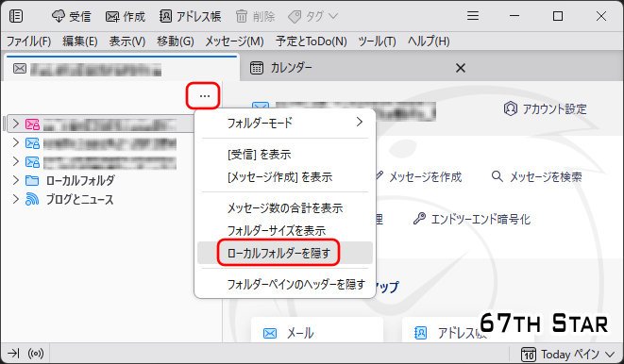Open the 予定とToDo(N) menu
Viewport: 624px width, 364px height.
(x=312, y=41)
